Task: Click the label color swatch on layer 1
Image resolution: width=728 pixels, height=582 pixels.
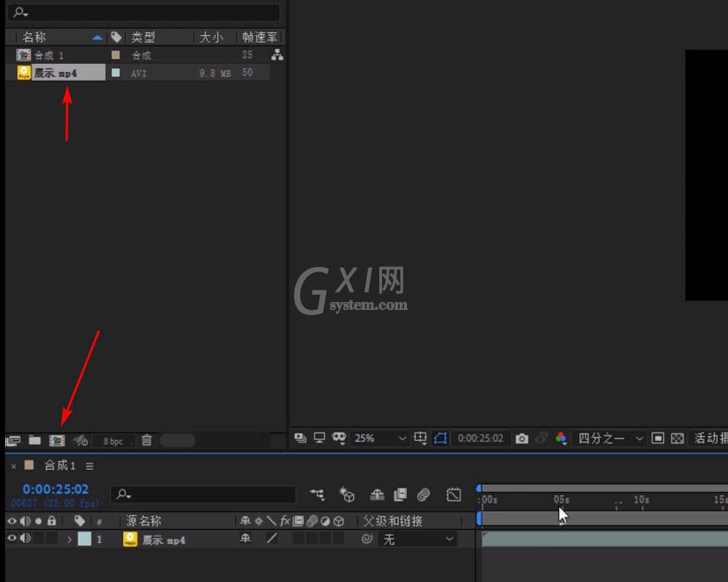Action: 84,538
